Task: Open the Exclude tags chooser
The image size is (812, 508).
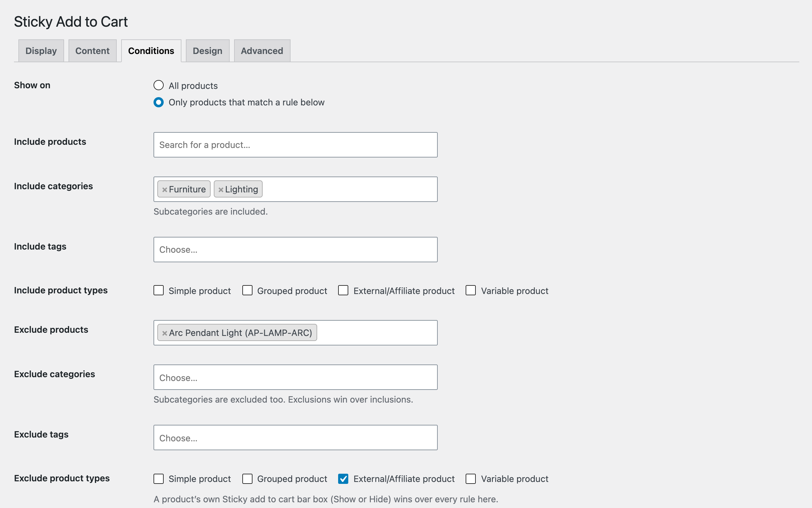Action: point(295,438)
